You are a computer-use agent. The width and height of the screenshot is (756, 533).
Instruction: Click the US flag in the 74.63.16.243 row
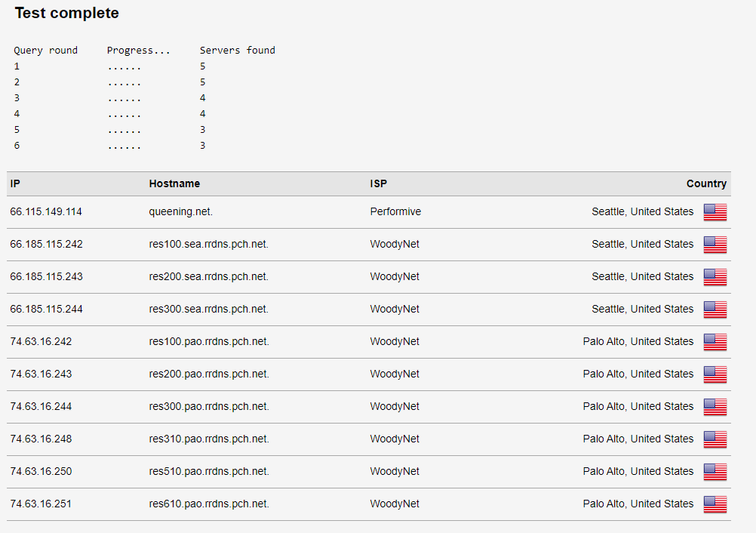coord(715,374)
